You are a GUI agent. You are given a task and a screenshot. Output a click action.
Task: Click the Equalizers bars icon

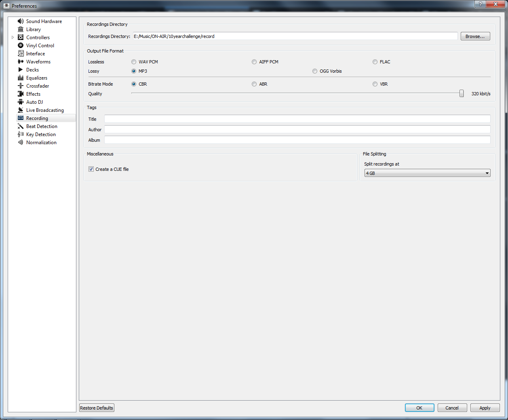(21, 78)
